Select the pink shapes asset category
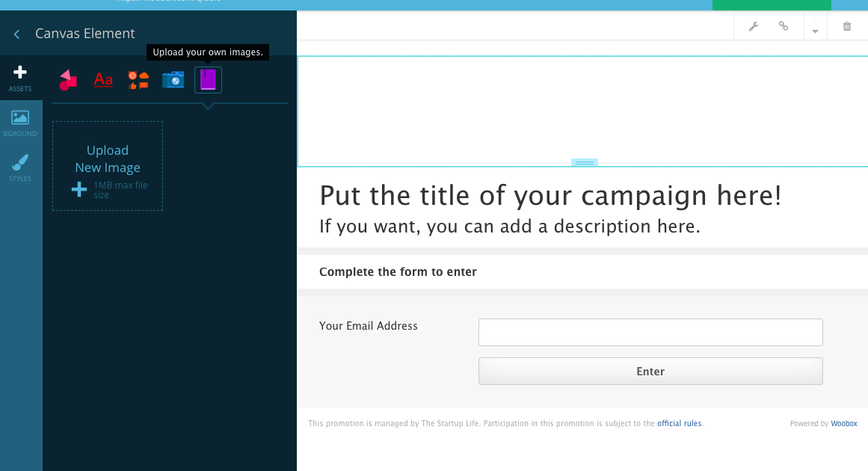The width and height of the screenshot is (868, 471). click(68, 80)
